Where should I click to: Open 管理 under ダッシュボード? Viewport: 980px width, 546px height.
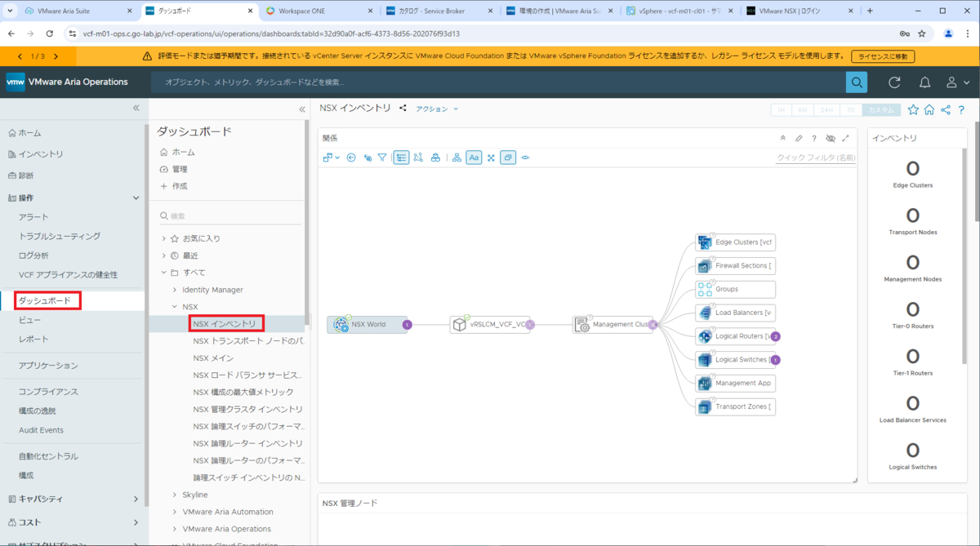pyautogui.click(x=173, y=169)
